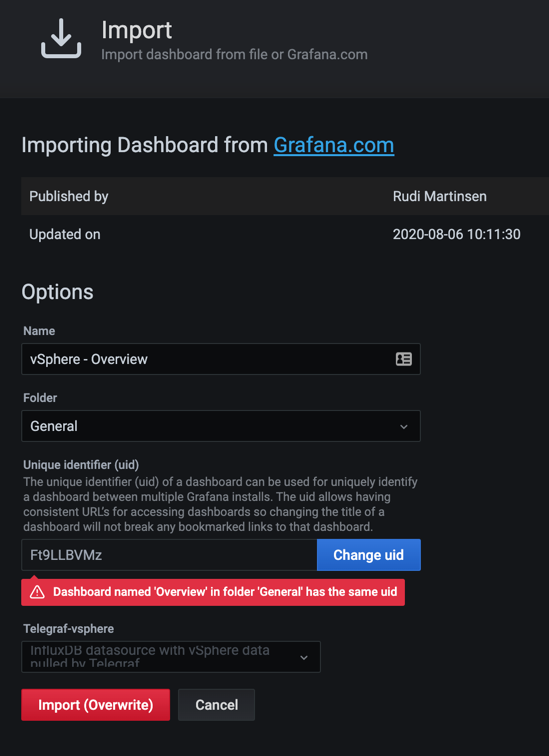This screenshot has height=756, width=549.
Task: Click the Import (Overwrite) button
Action: click(x=95, y=705)
